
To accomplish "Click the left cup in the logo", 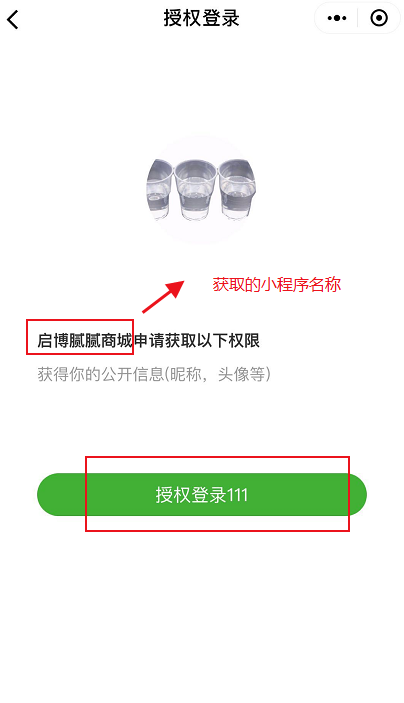I will pos(159,189).
